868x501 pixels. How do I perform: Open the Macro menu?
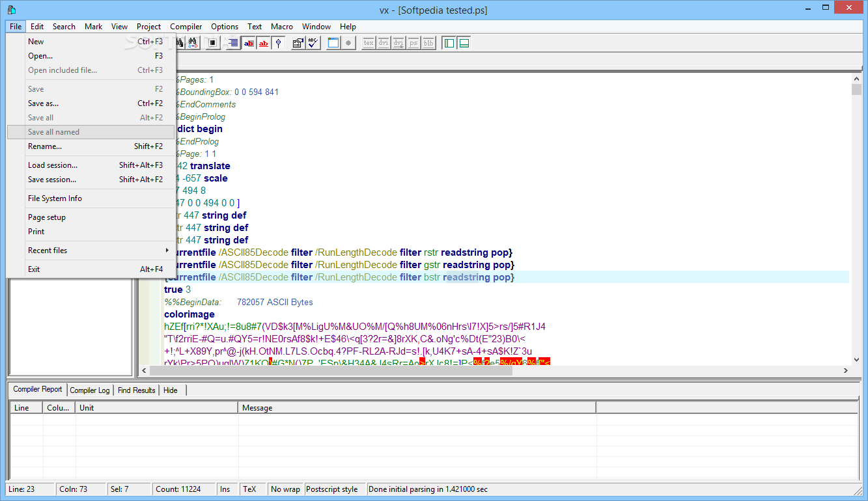(x=282, y=27)
